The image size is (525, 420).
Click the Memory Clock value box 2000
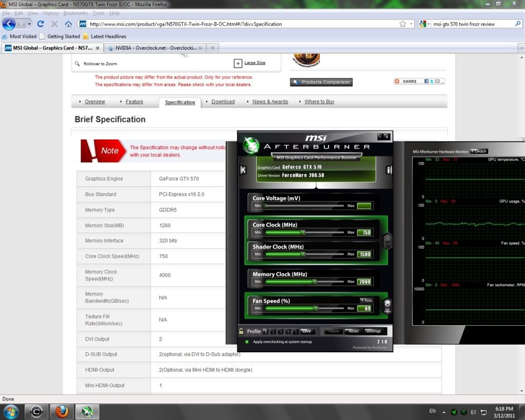[x=364, y=282]
